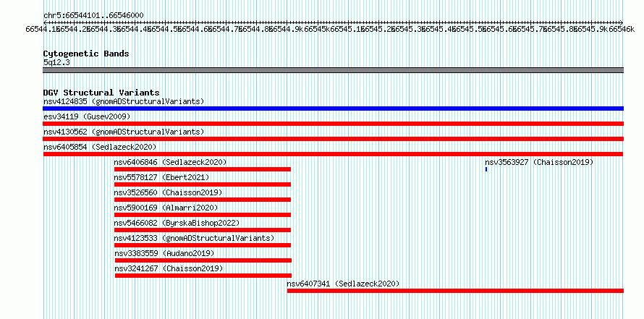Click the DGV Structural Variants track title
The width and height of the screenshot is (644, 319).
click(101, 93)
